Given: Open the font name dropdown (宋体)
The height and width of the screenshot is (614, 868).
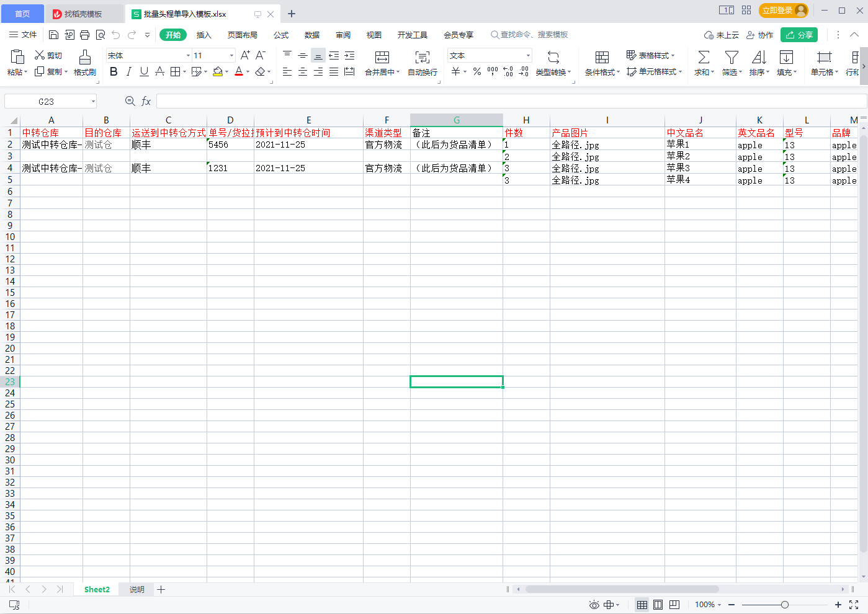Looking at the screenshot, I should [x=188, y=56].
